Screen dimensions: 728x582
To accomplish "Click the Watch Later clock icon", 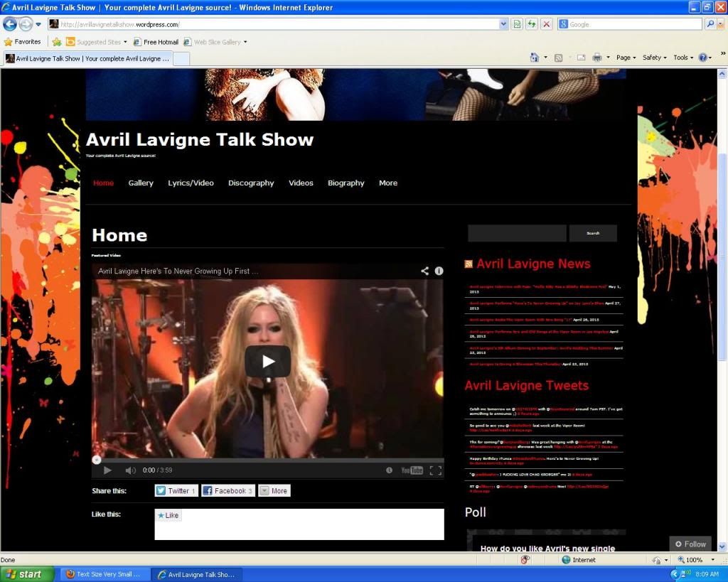I will [389, 470].
